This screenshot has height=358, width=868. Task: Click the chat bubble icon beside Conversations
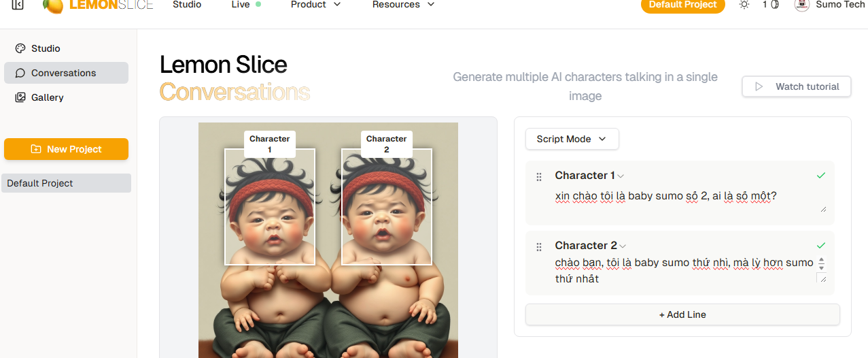pyautogui.click(x=20, y=73)
